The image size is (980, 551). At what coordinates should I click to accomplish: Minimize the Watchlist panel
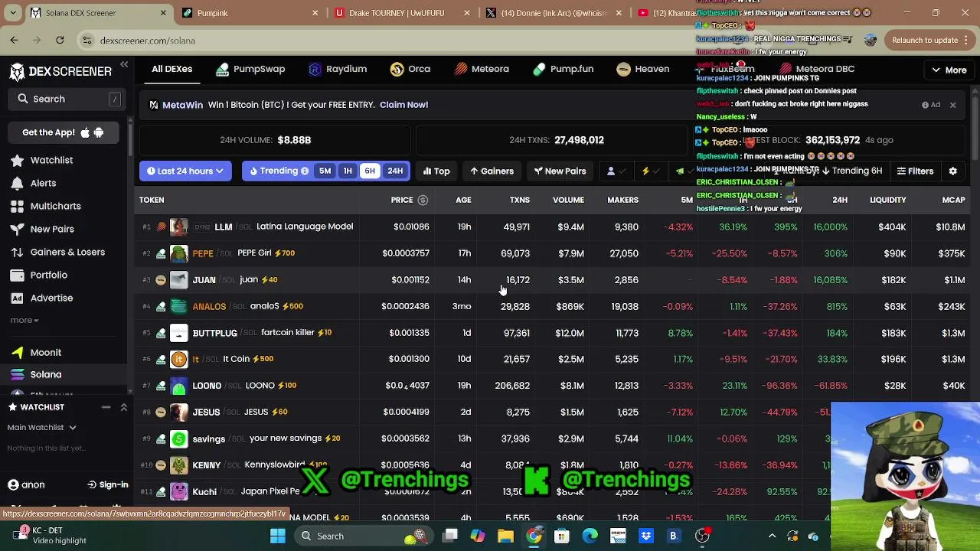(106, 408)
